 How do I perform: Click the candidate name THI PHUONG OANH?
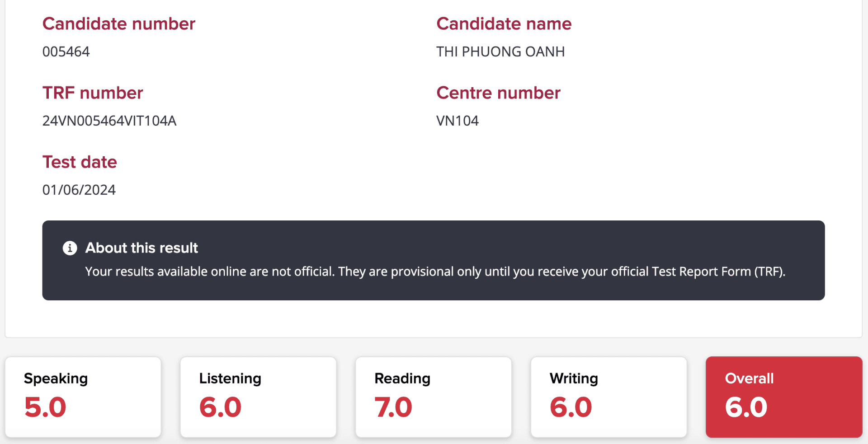tap(500, 52)
